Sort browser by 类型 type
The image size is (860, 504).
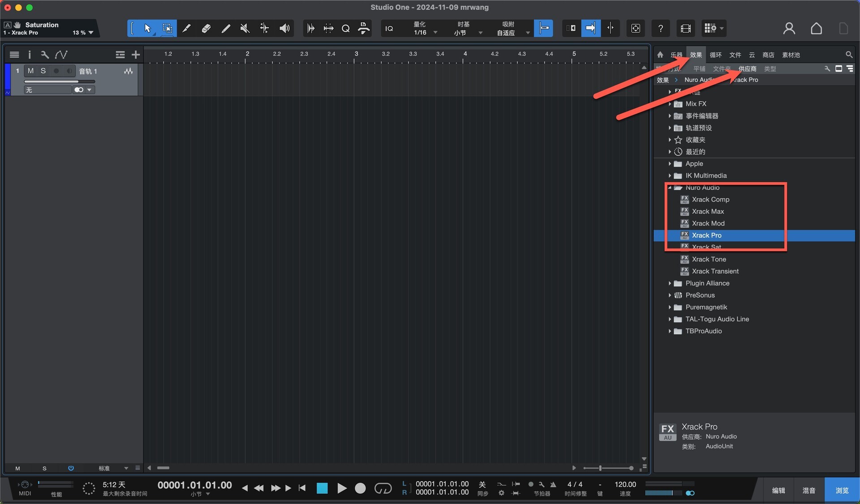(x=770, y=68)
